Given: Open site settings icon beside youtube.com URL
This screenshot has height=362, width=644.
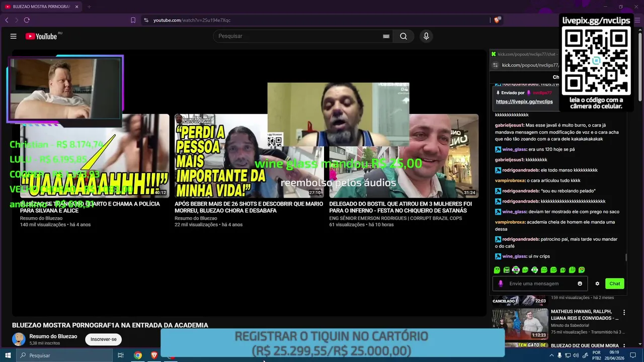Looking at the screenshot, I should pyautogui.click(x=146, y=20).
